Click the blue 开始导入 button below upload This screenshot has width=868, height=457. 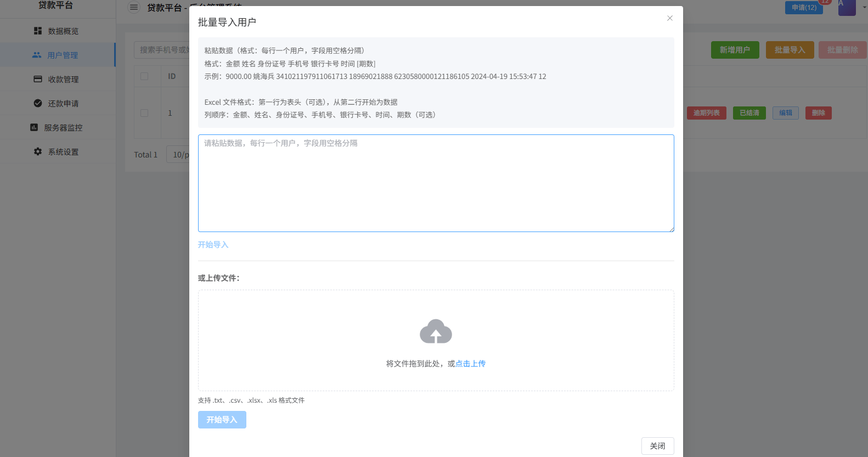(x=222, y=420)
